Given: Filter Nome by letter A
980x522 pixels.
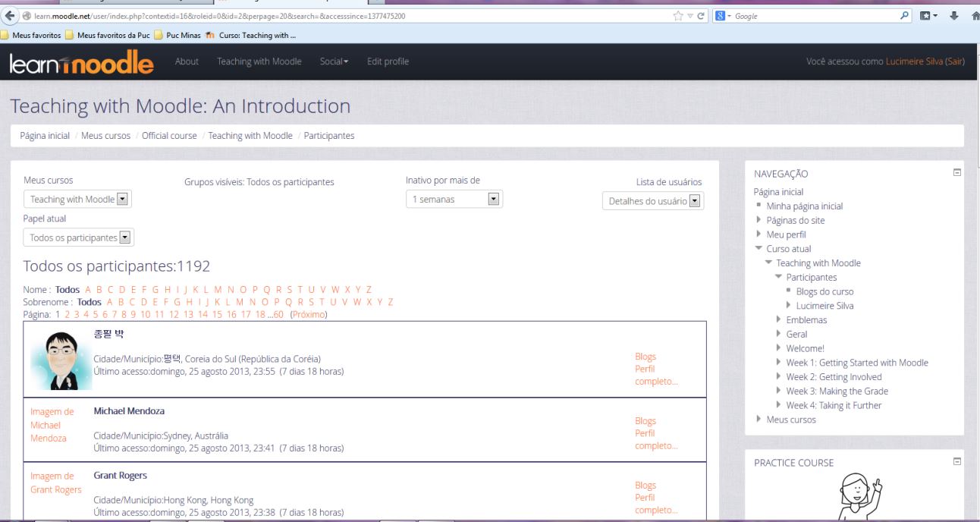Looking at the screenshot, I should pyautogui.click(x=88, y=290).
